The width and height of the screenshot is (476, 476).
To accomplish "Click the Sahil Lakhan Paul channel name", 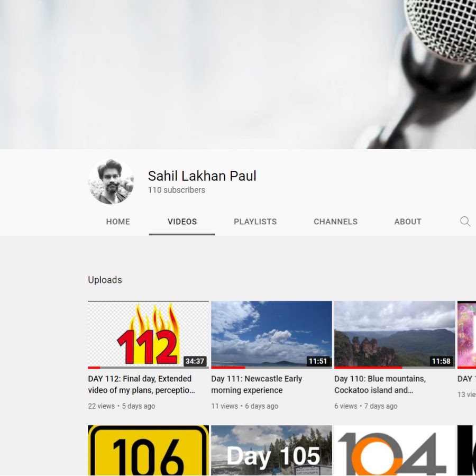I will (x=202, y=176).
